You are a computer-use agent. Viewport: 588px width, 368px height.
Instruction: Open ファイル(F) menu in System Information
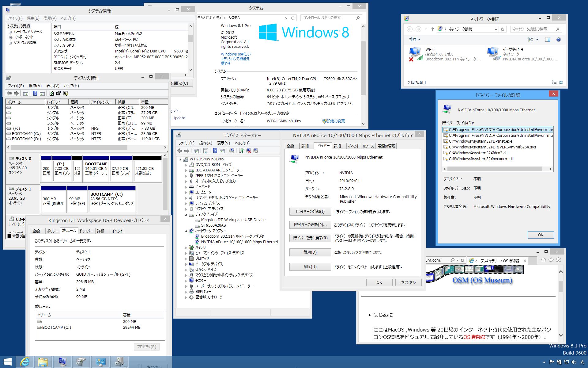(x=15, y=18)
